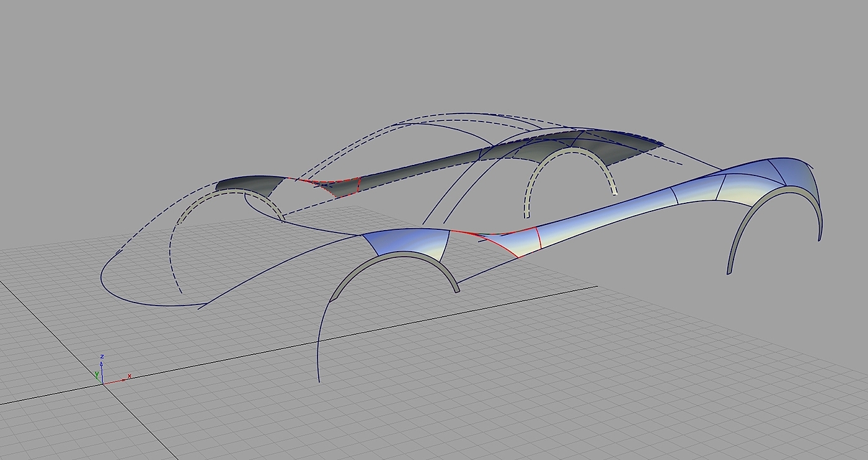Pick the long near-side blue shoulder surface strip

click(608, 210)
